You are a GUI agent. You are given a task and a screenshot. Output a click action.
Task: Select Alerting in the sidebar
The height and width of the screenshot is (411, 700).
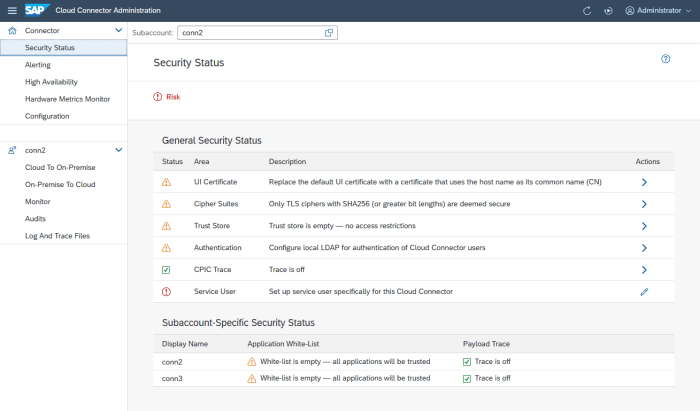click(38, 65)
